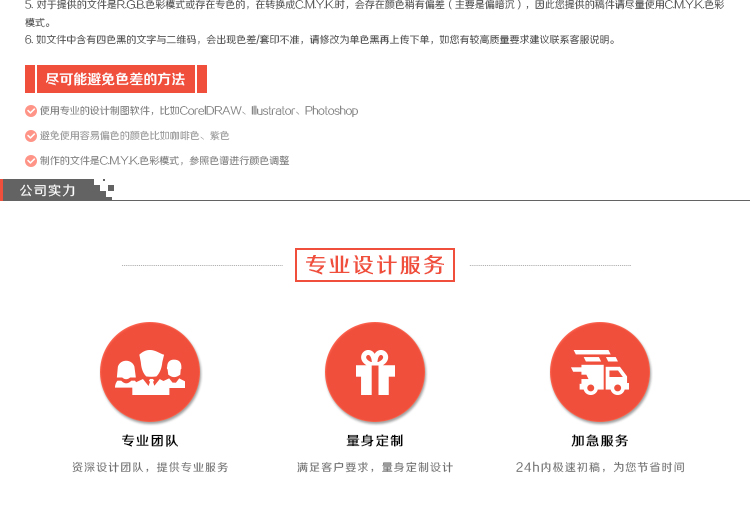Click the 尽可能避免色差的方法 orange banner
Image resolution: width=750 pixels, height=510 pixels.
115,79
